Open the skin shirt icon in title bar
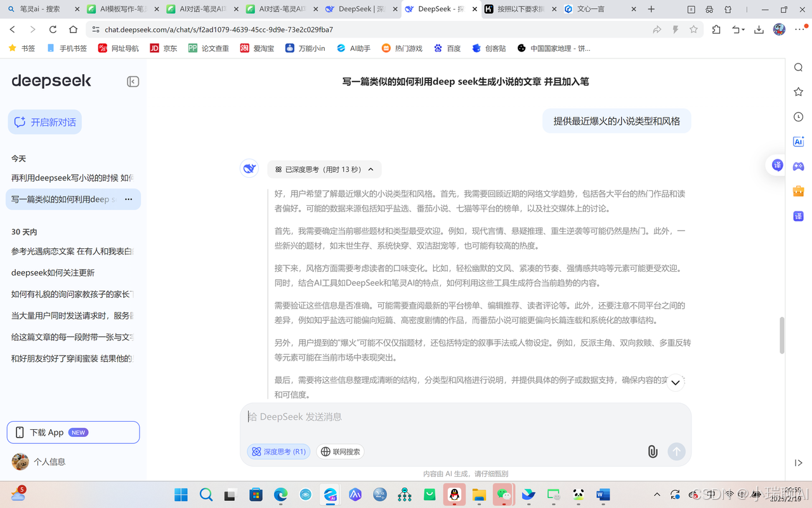Viewport: 812px width, 508px height. (728, 10)
